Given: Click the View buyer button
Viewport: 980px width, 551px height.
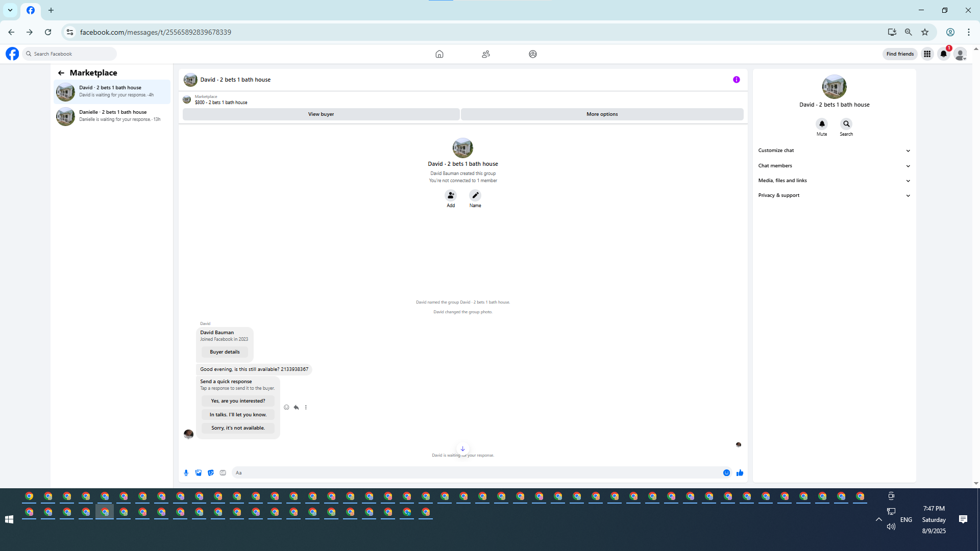Looking at the screenshot, I should click(x=321, y=114).
